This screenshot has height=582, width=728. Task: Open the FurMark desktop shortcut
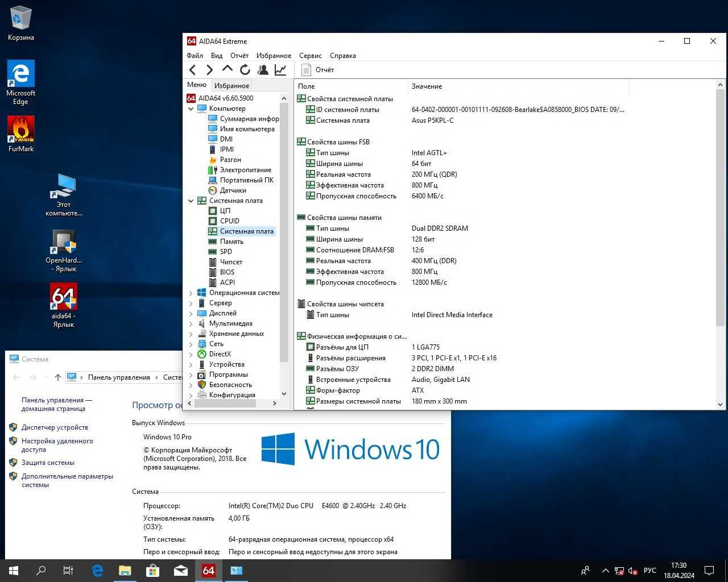tap(21, 135)
